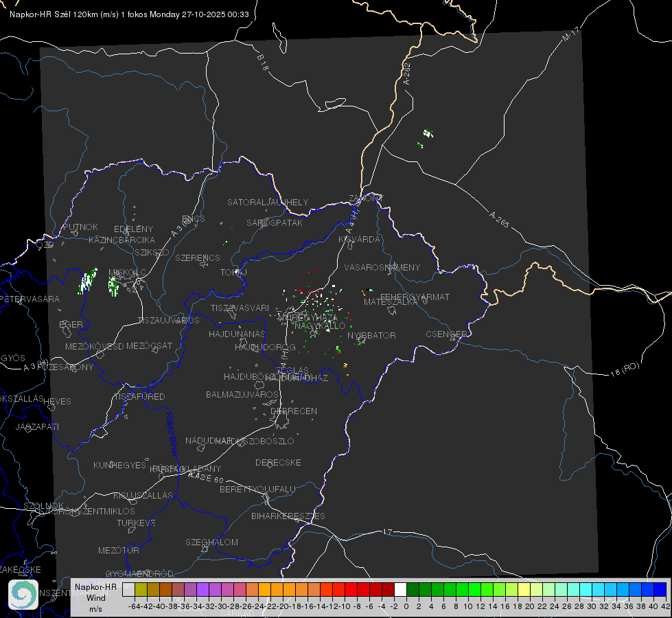672x618 pixels.
Task: Click the CSENGER label
Action: [x=446, y=334]
